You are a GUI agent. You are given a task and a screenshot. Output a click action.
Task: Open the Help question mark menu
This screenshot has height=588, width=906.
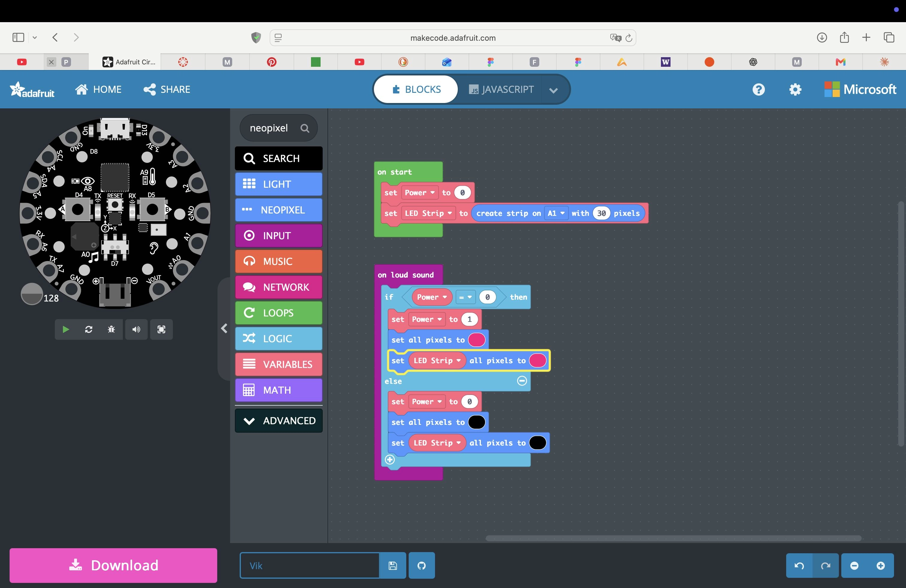[x=759, y=90]
